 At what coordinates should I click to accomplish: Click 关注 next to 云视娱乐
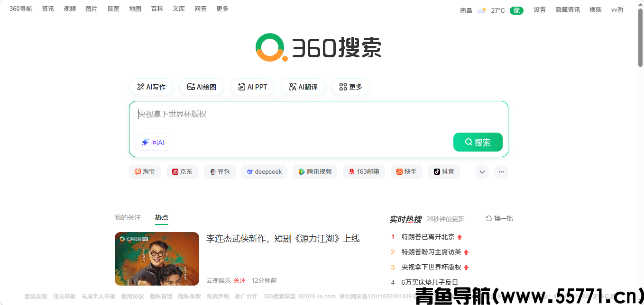pyautogui.click(x=239, y=281)
